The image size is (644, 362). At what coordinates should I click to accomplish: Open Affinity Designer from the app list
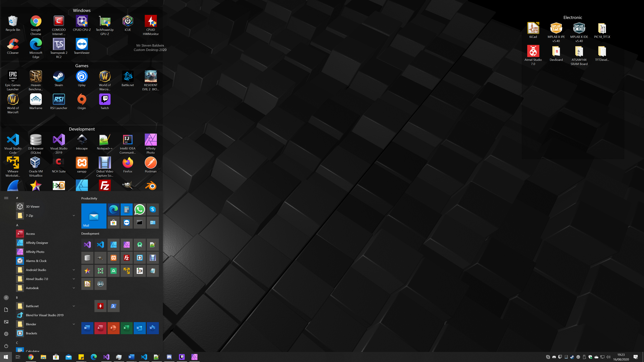(x=37, y=243)
